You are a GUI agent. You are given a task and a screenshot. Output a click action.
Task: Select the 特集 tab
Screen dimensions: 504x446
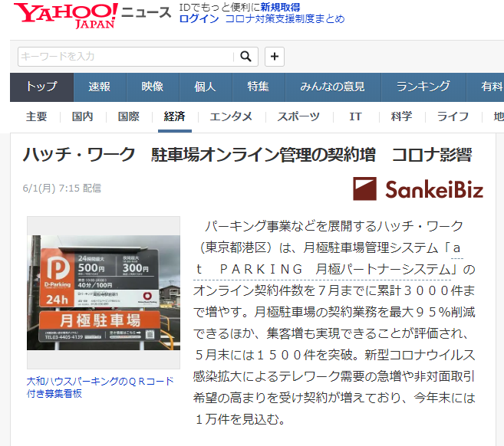click(x=258, y=87)
